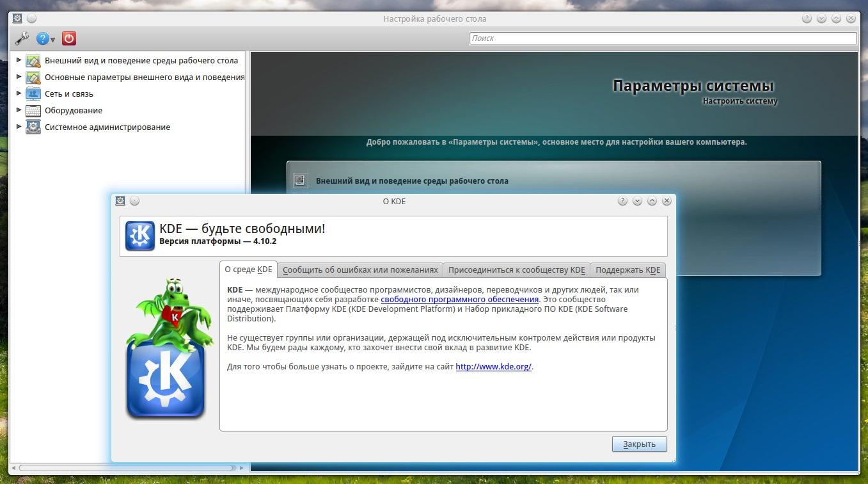Click the context help button in main window title bar
Screen dimensions: 868x484
pyautogui.click(x=807, y=19)
